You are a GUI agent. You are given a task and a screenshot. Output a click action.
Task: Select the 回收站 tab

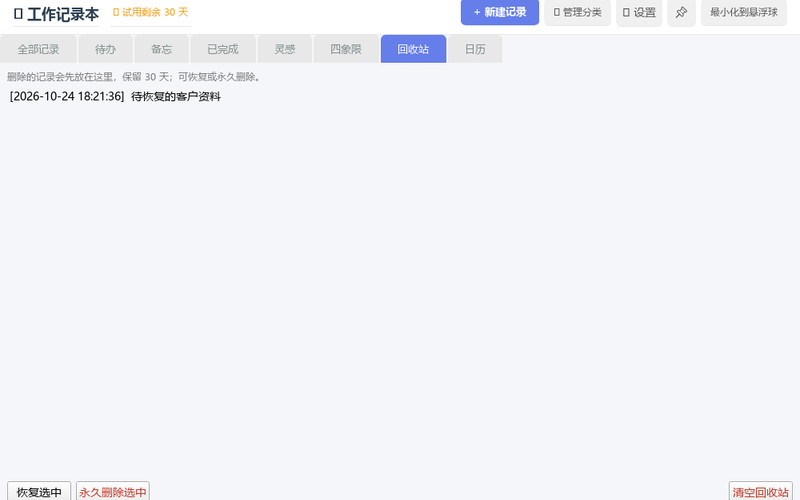point(413,49)
